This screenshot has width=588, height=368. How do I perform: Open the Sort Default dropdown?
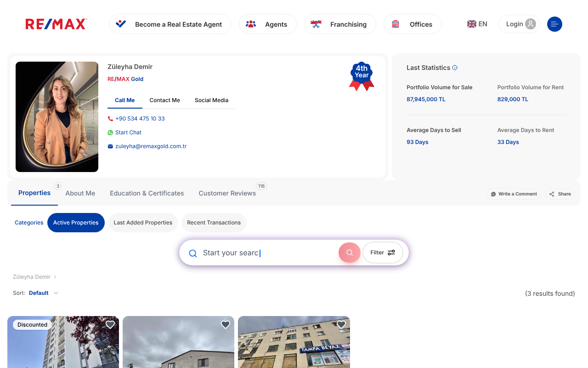[x=44, y=293]
